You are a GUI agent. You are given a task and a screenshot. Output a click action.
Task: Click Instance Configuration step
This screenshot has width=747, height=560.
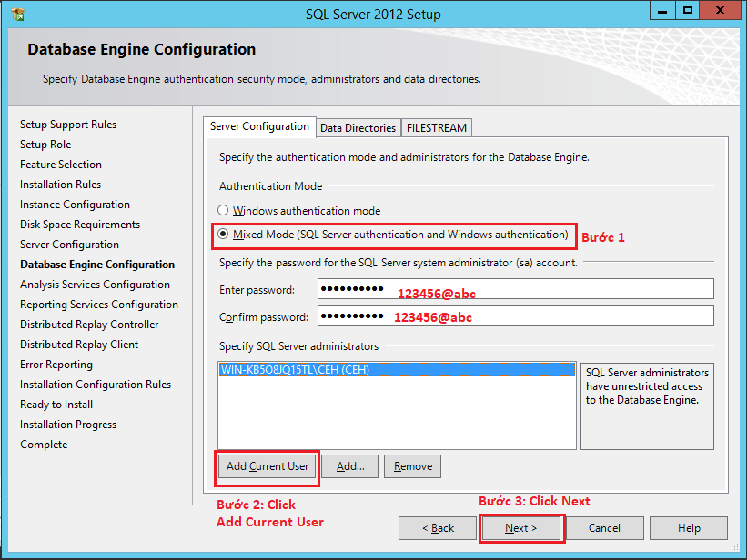(75, 205)
